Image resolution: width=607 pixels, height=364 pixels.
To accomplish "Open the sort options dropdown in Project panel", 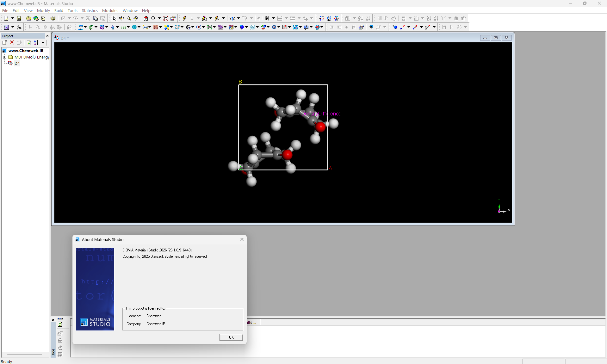I will point(43,42).
